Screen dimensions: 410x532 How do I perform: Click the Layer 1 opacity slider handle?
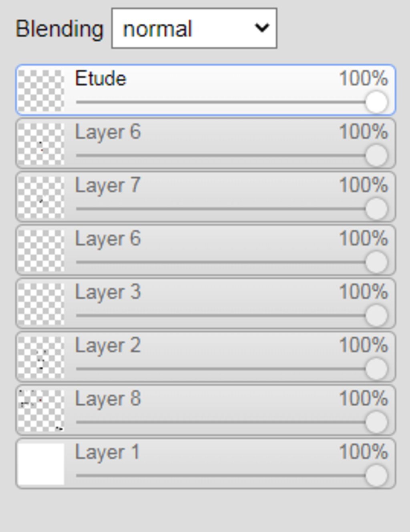tap(376, 476)
